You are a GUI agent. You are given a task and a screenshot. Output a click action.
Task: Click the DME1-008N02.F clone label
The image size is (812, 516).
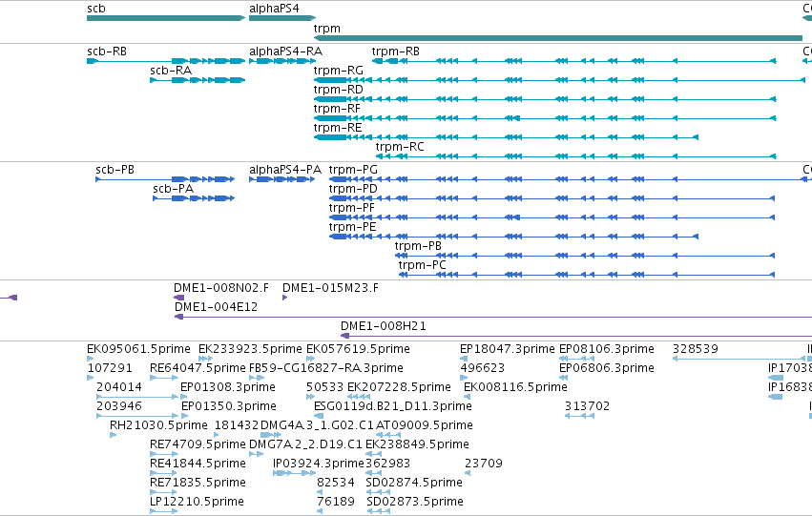coord(221,288)
